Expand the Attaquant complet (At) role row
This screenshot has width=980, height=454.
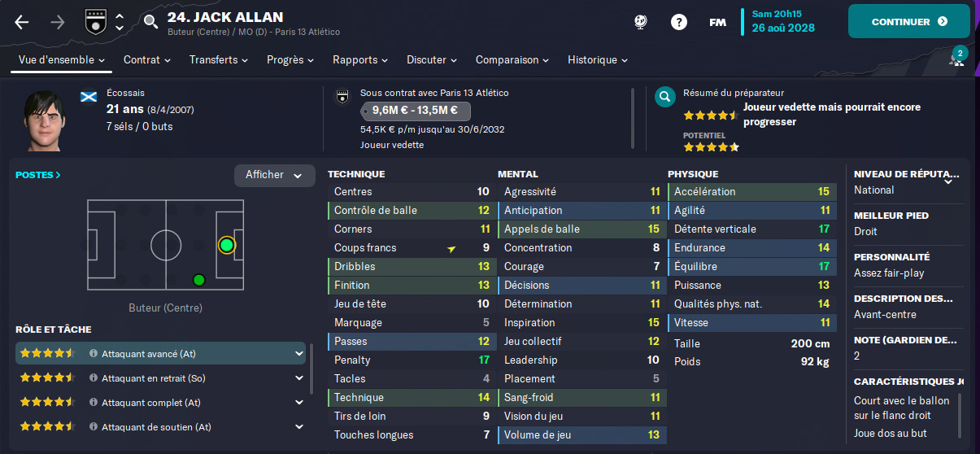(299, 403)
